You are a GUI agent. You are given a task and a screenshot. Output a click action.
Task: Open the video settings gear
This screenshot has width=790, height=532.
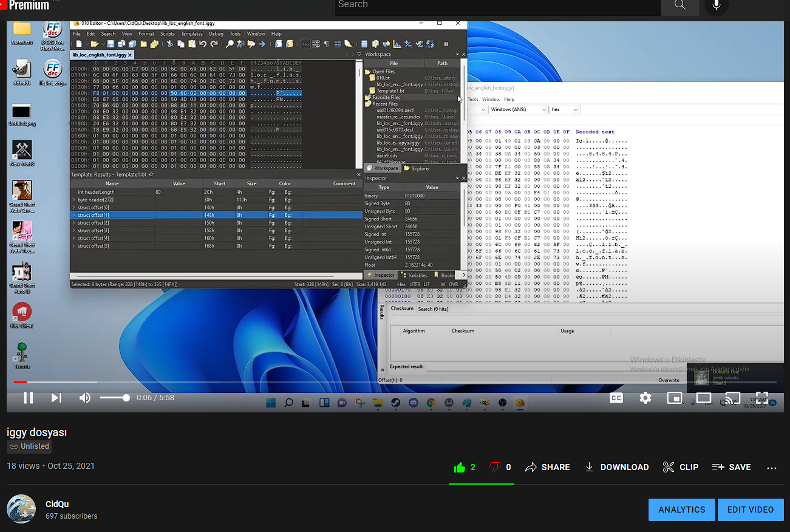pos(645,398)
